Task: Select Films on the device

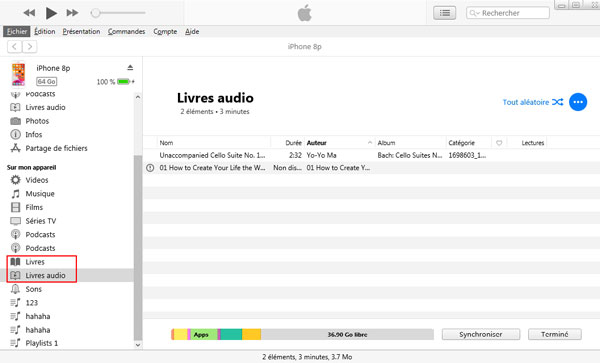Action: [x=34, y=207]
